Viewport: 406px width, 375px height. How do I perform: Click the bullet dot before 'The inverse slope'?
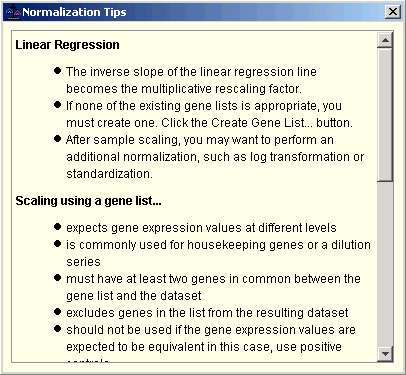pyautogui.click(x=57, y=71)
